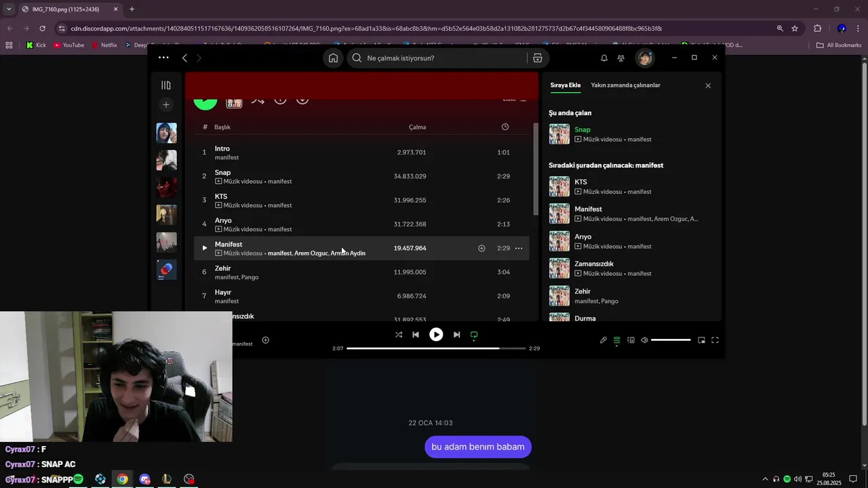868x488 pixels.
Task: Open Friend Activity people icon
Action: (x=621, y=58)
